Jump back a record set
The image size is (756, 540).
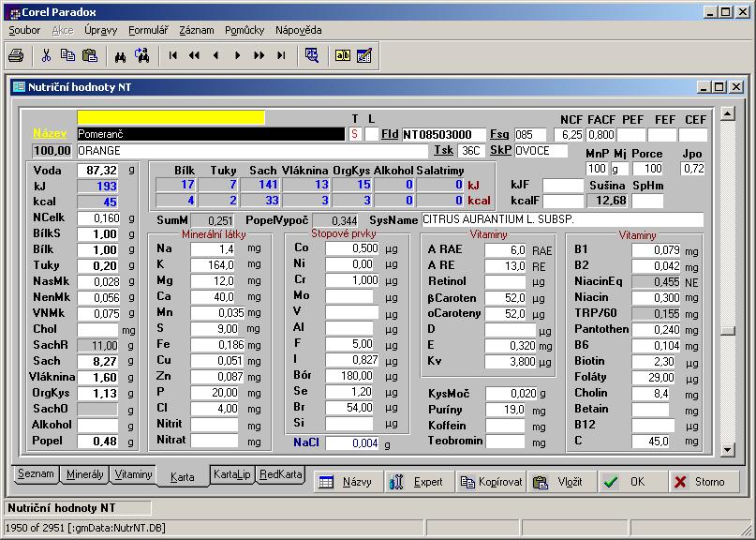tap(194, 55)
